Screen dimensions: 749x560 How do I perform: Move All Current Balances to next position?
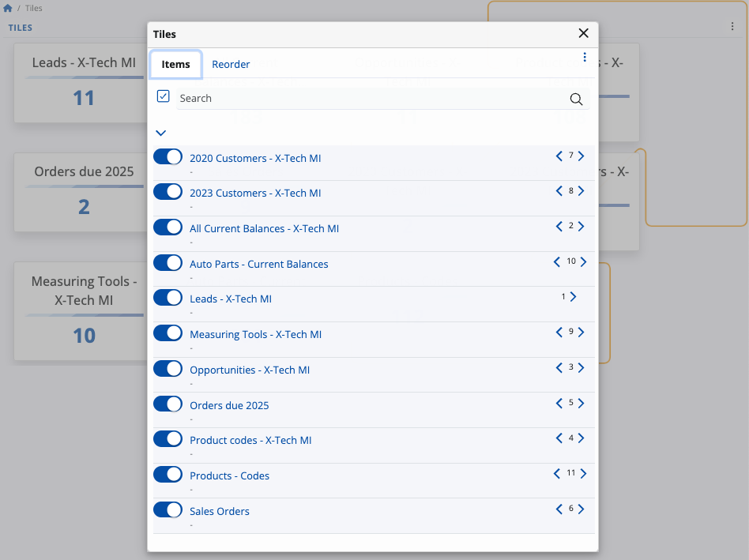click(582, 227)
